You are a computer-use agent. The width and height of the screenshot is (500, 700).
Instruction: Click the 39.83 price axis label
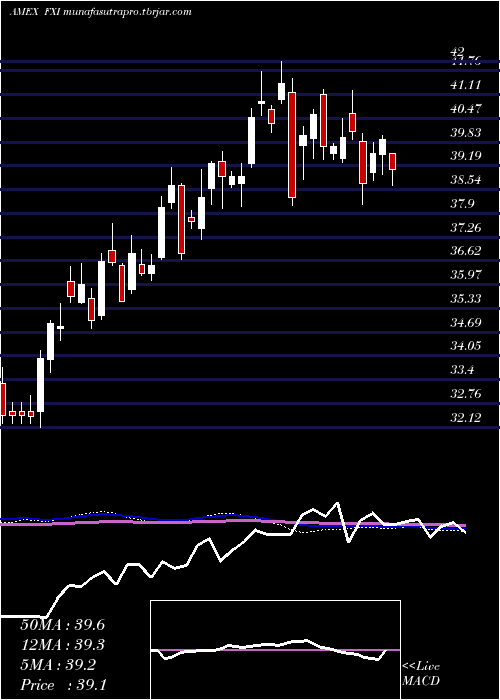[x=466, y=133]
